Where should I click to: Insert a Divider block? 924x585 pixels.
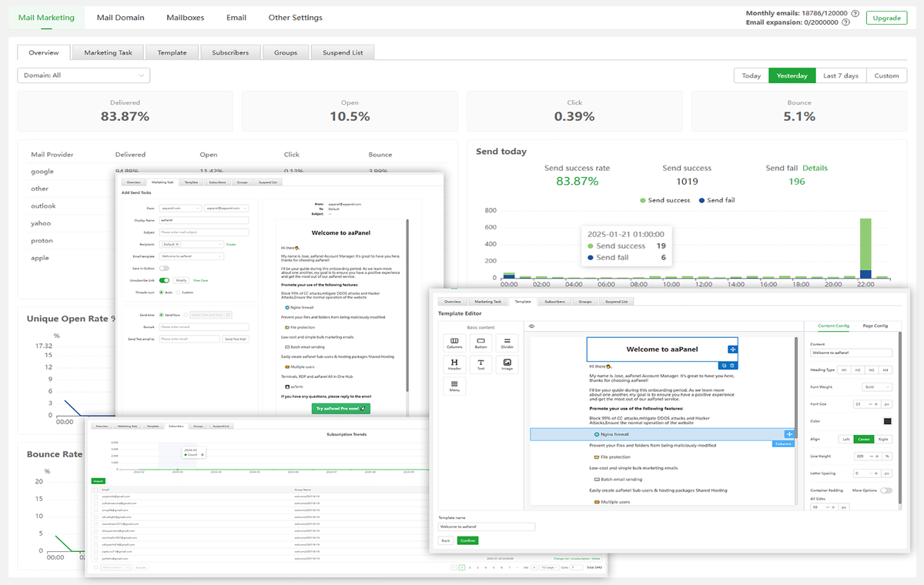click(x=507, y=343)
